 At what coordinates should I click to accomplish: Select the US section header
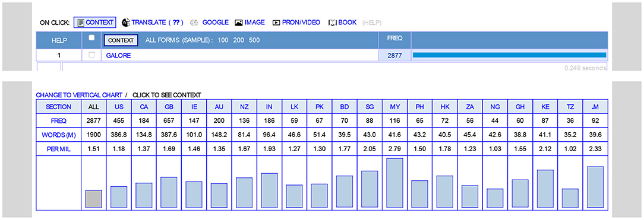point(119,107)
